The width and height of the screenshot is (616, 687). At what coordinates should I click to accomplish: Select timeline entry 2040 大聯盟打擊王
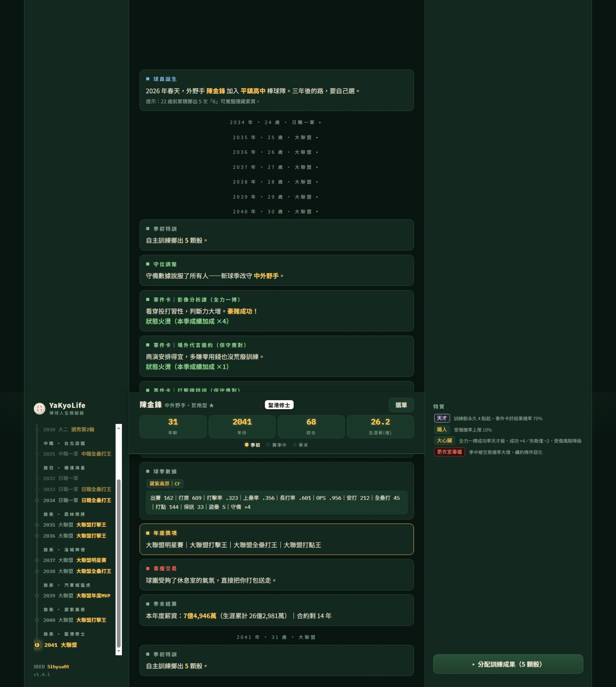click(x=74, y=620)
